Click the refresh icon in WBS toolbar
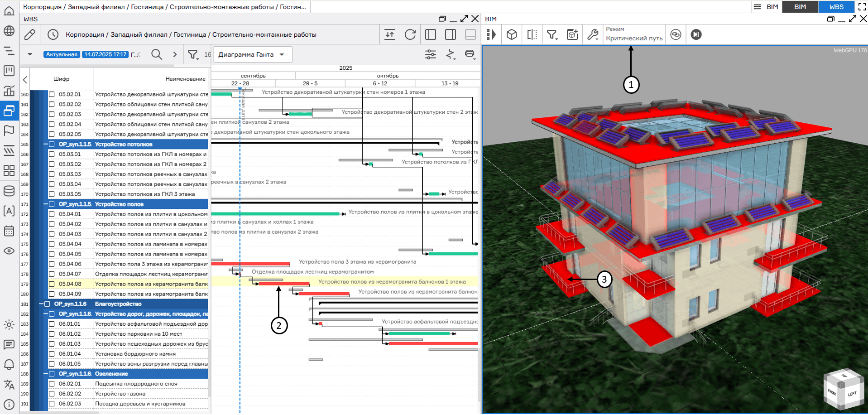The image size is (868, 415). (x=410, y=34)
